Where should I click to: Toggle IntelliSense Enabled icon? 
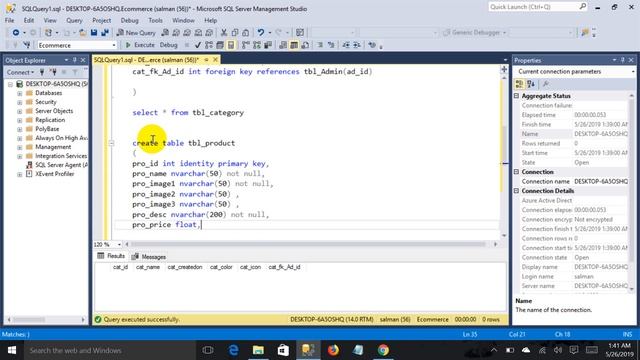point(231,45)
